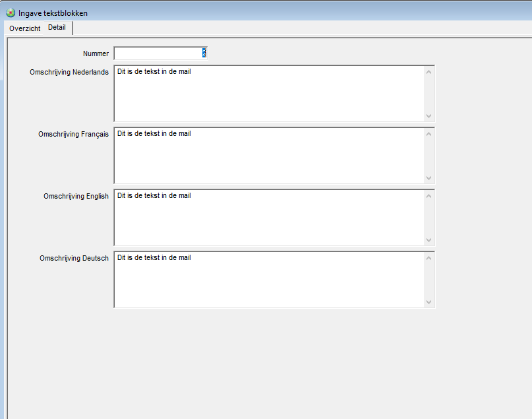Select the Detail tab
This screenshot has width=532, height=419.
point(57,28)
